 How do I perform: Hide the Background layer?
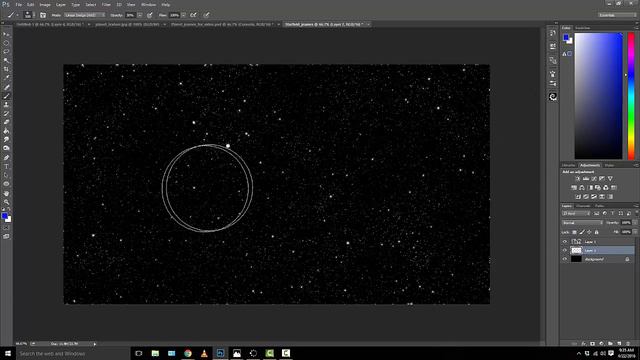pos(565,259)
